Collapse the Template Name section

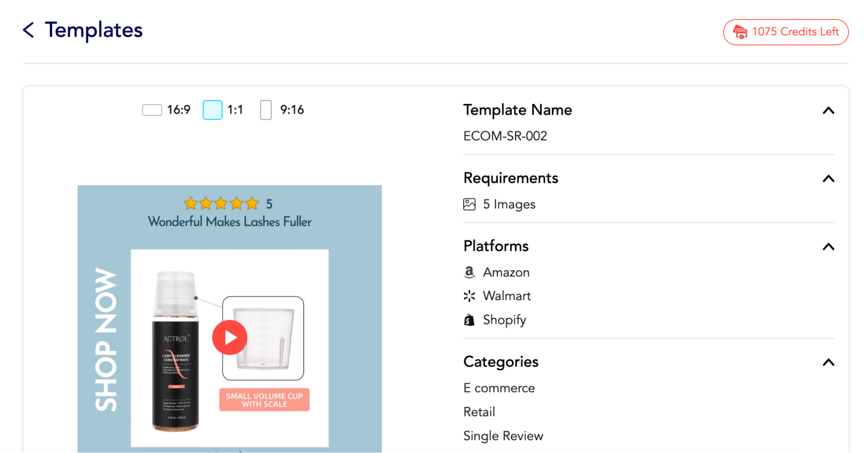click(x=828, y=110)
